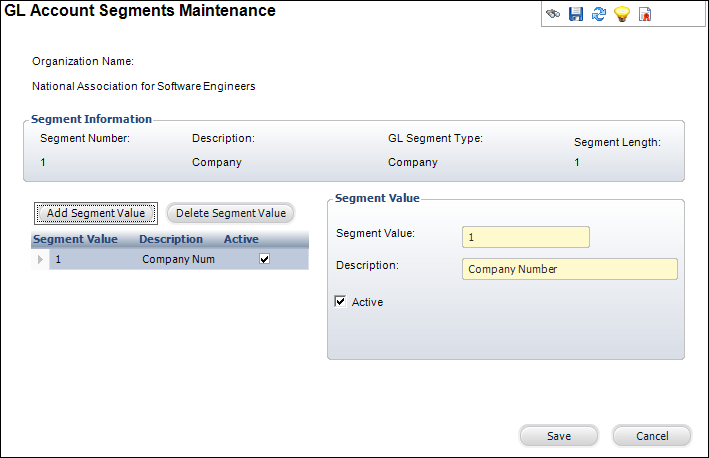709x458 pixels.
Task: Sort by the Description column header
Action: pos(171,239)
